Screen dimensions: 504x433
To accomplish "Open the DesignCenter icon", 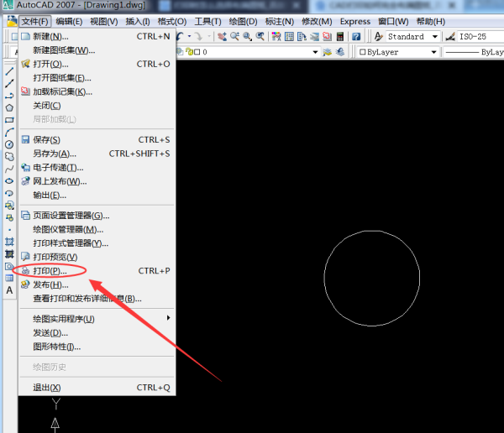I will 289,37.
